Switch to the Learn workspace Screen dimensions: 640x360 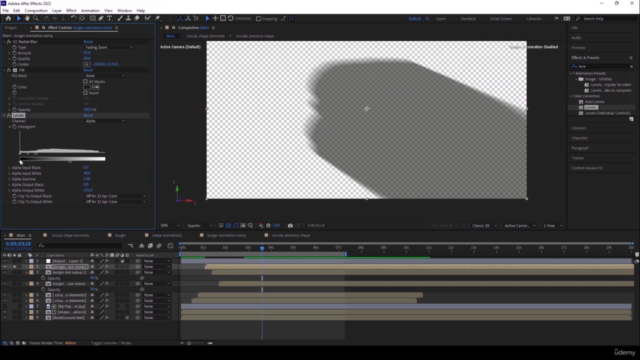coord(441,18)
